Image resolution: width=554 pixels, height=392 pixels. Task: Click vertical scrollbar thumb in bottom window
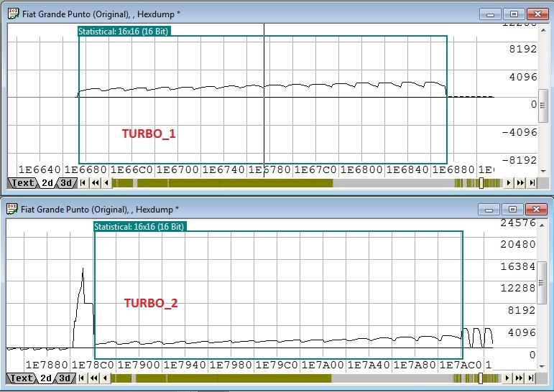pyautogui.click(x=542, y=282)
